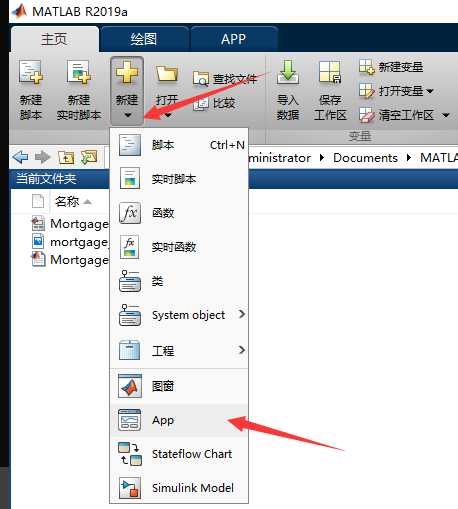
Task: Click Clear Workspace (清空工作区)
Action: pos(397,115)
